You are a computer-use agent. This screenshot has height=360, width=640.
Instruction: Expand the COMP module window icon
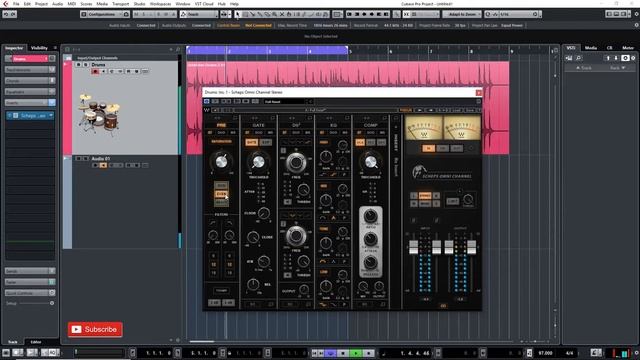(385, 118)
